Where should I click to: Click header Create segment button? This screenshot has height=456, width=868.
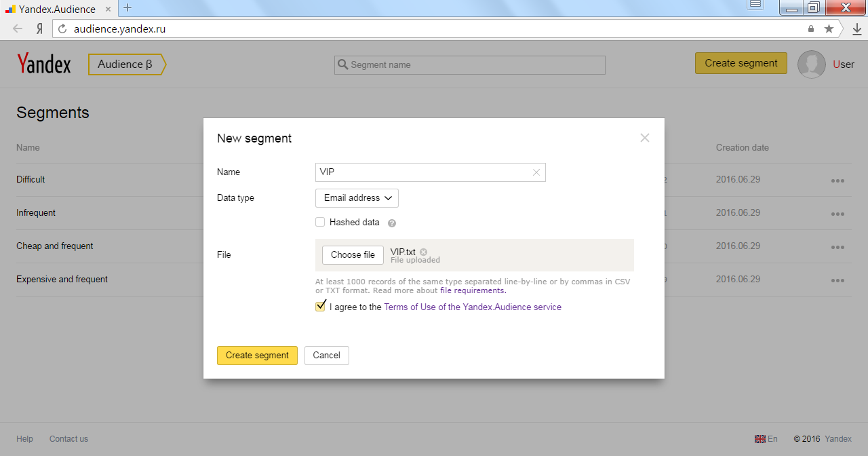pos(741,63)
